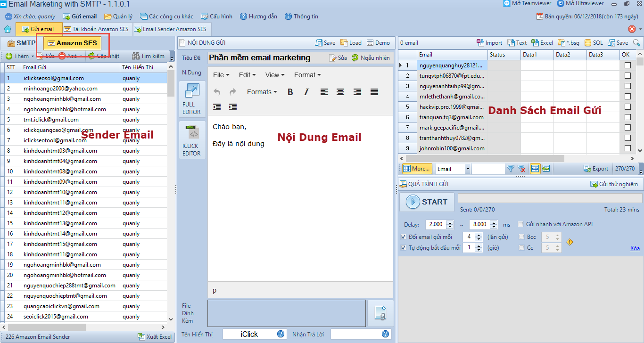Open Mở Ultraviewer remote support
Screen dimensions: 644x343
pyautogui.click(x=580, y=3)
